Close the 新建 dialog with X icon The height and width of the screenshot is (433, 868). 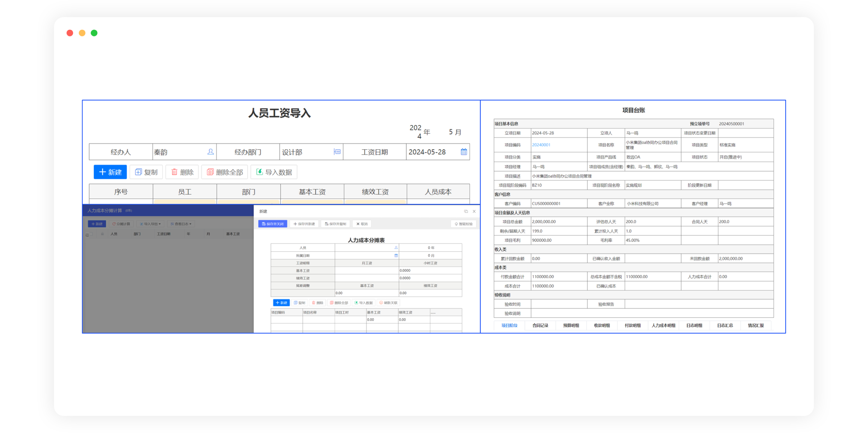(x=474, y=212)
